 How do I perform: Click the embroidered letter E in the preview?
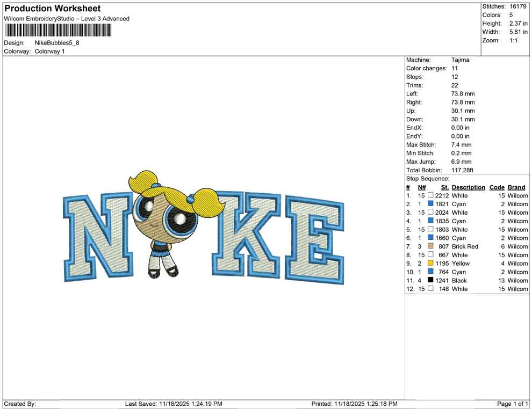click(314, 239)
